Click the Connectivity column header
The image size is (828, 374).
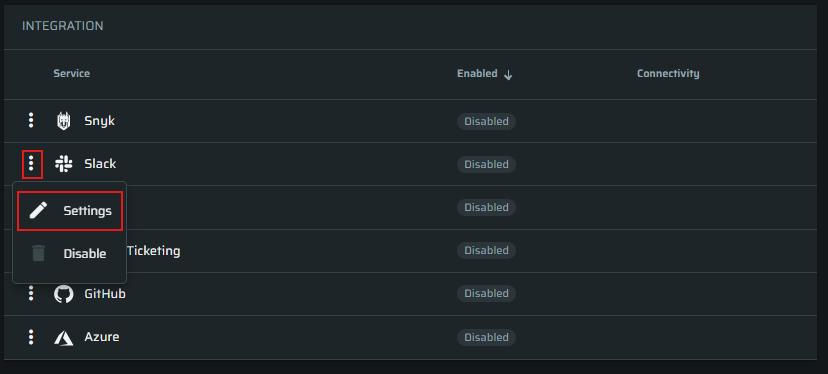point(668,73)
